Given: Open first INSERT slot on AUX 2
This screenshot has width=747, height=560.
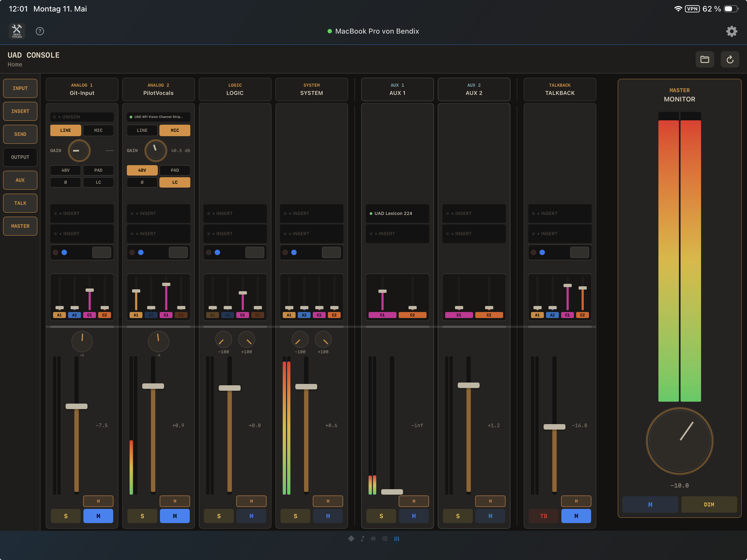Looking at the screenshot, I should (474, 214).
